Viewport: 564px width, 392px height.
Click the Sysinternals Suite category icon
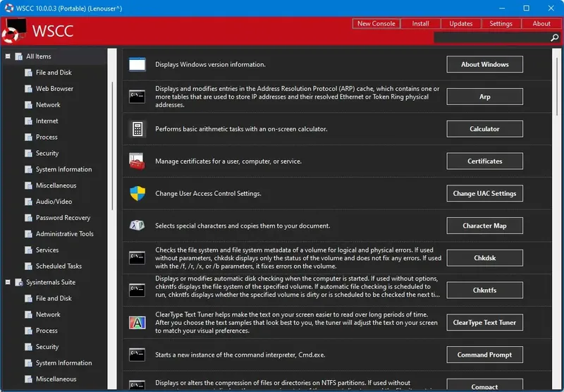tap(19, 282)
